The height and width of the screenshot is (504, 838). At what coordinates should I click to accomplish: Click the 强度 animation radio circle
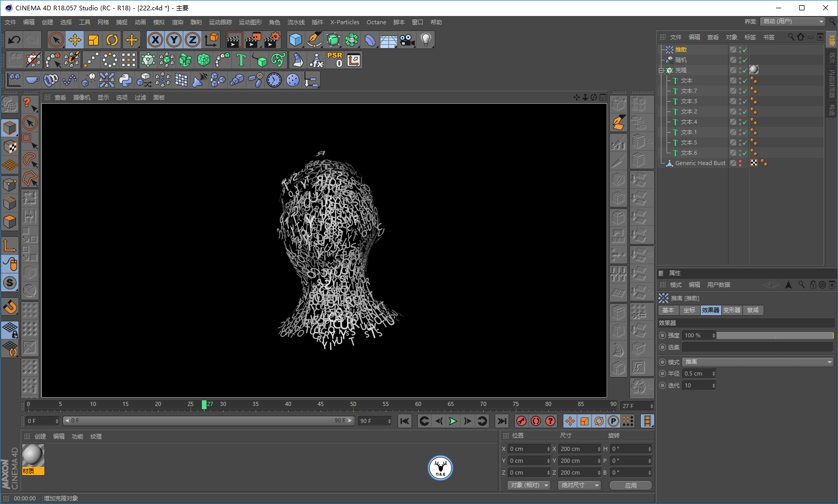(x=662, y=335)
